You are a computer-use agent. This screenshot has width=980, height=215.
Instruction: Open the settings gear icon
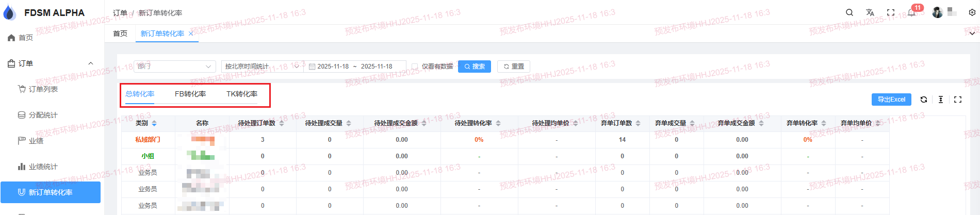[x=972, y=12]
